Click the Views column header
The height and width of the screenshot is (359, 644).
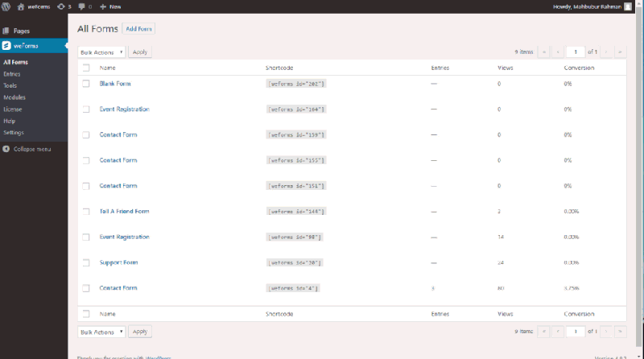coord(506,68)
